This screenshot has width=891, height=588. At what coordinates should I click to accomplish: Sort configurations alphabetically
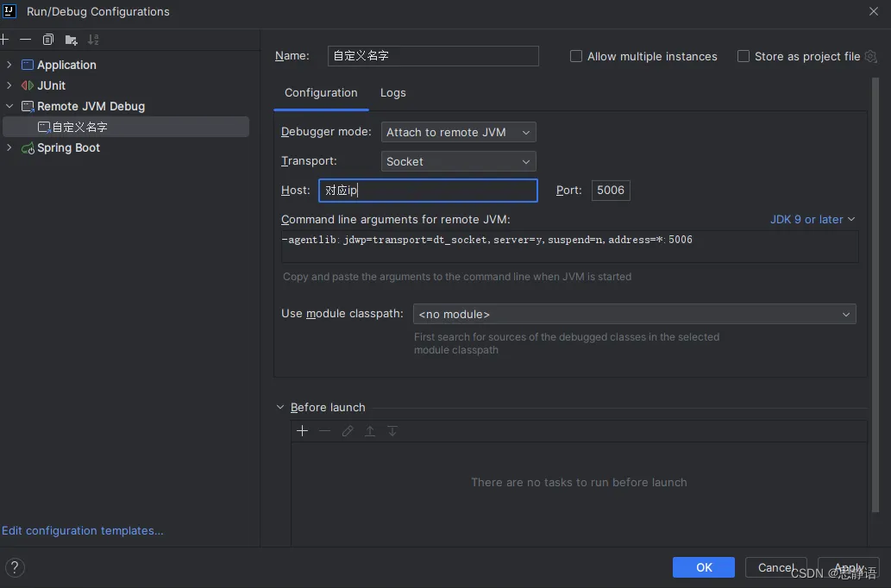coord(93,39)
